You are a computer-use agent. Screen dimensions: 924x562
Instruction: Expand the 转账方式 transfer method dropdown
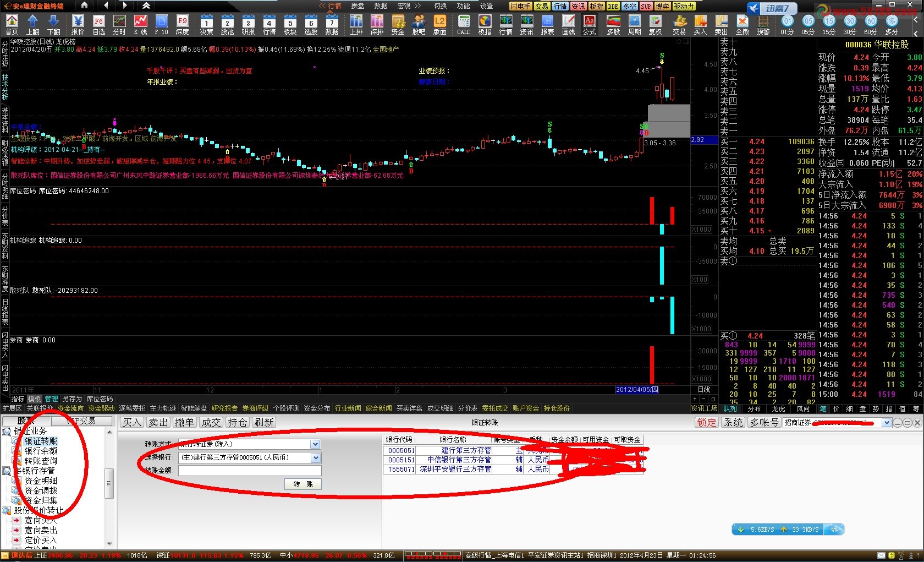[x=315, y=444]
